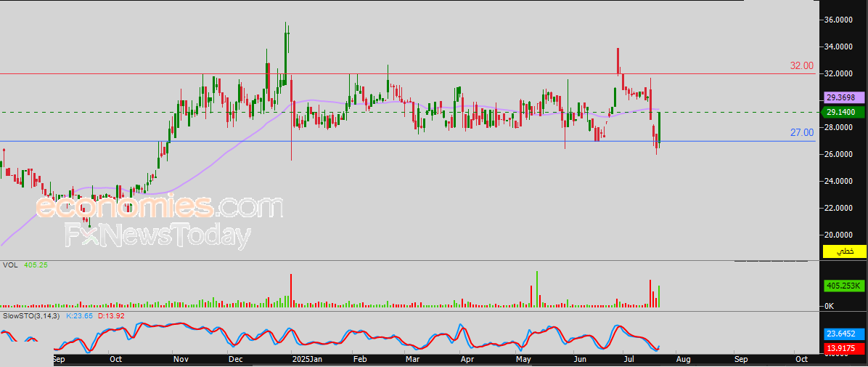
Task: Click the 24.0000 price axis label
Action: [x=839, y=181]
